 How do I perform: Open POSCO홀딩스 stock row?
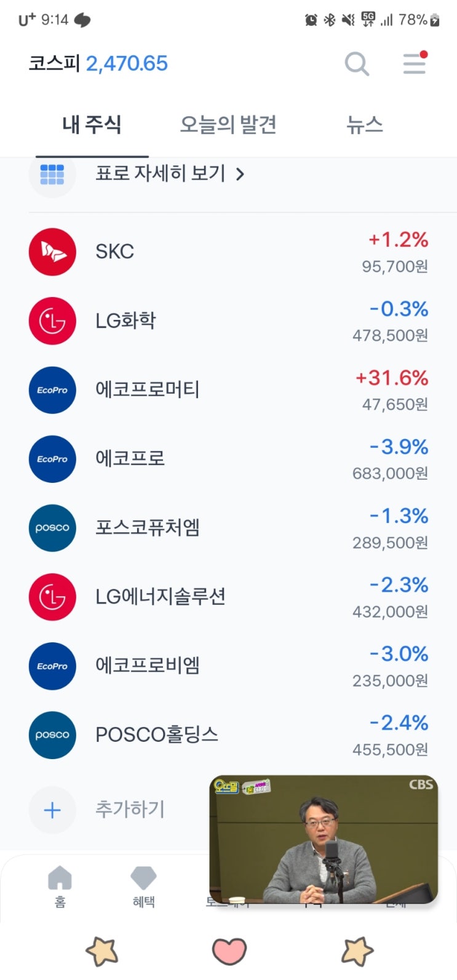[228, 735]
